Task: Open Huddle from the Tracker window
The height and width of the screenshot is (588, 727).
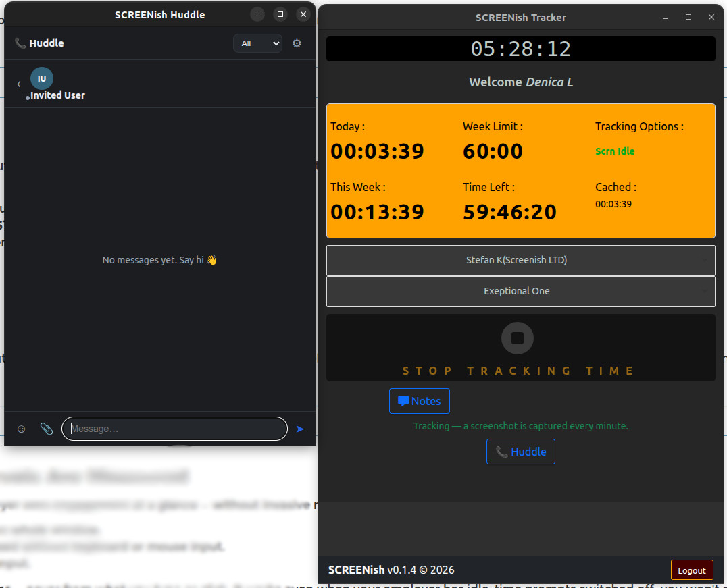Action: [x=521, y=452]
